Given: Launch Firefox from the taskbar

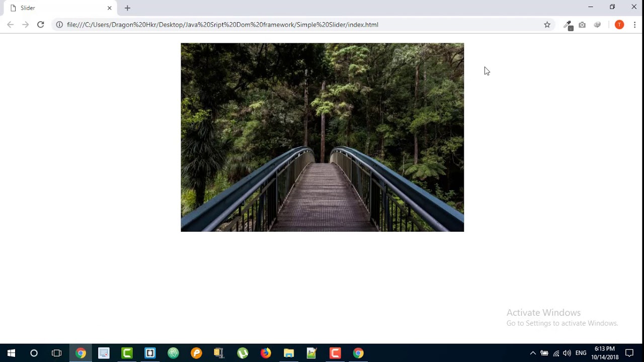Looking at the screenshot, I should pyautogui.click(x=266, y=353).
